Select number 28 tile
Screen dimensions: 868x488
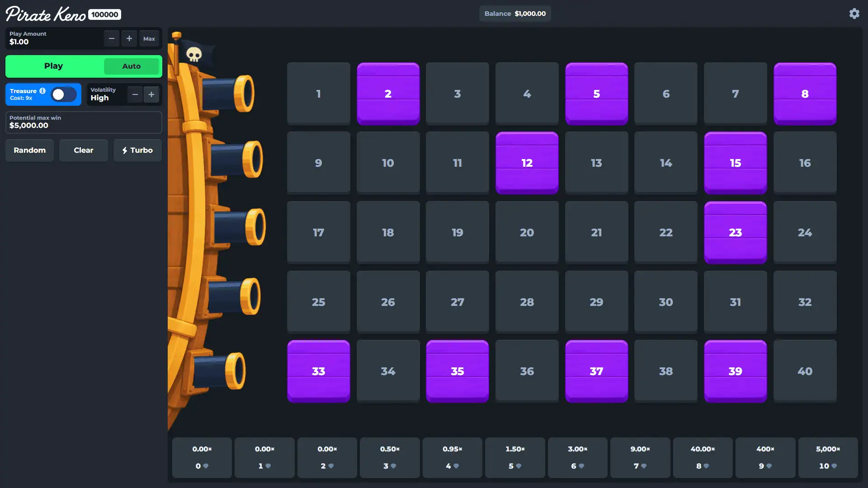[x=527, y=302]
